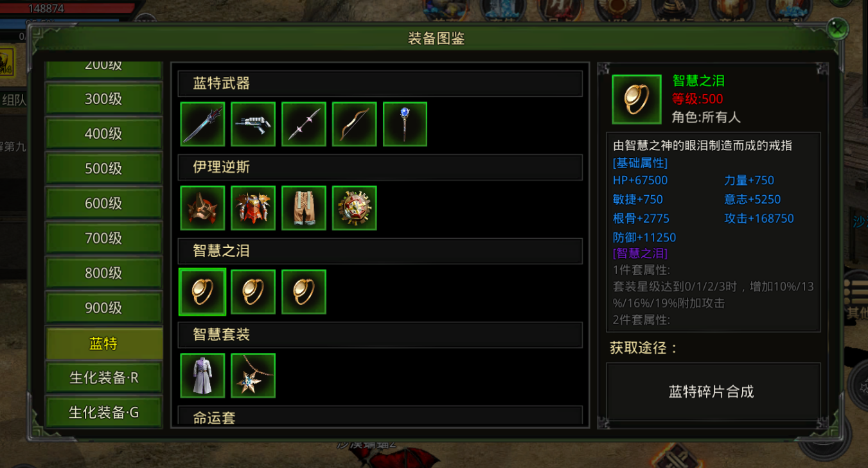Switch to the 700级 category tab
This screenshot has height=468, width=868.
click(x=103, y=238)
